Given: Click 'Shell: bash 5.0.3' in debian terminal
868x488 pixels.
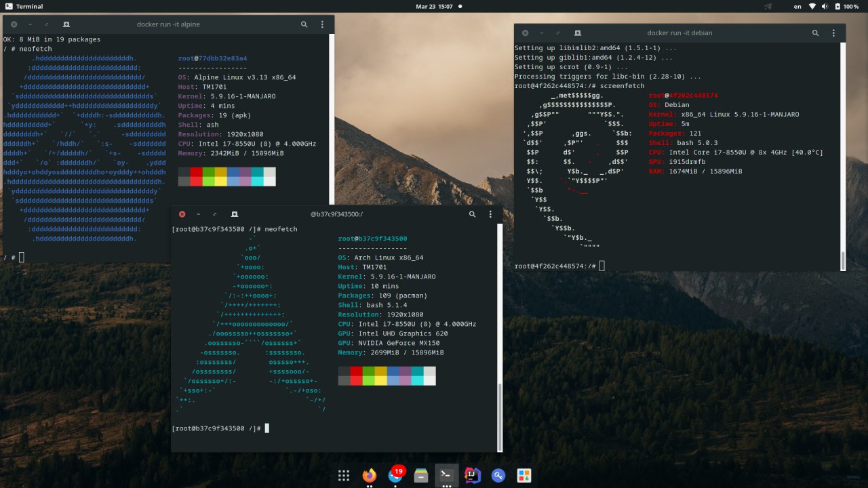Looking at the screenshot, I should click(684, 143).
